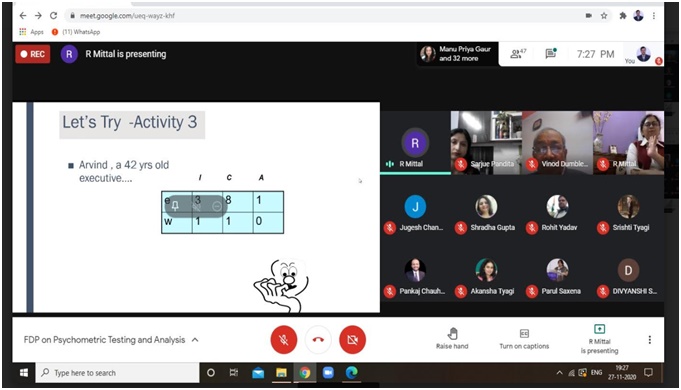The height and width of the screenshot is (390, 681).
Task: Pin the hovered tile using the pin icon
Action: pyautogui.click(x=175, y=206)
